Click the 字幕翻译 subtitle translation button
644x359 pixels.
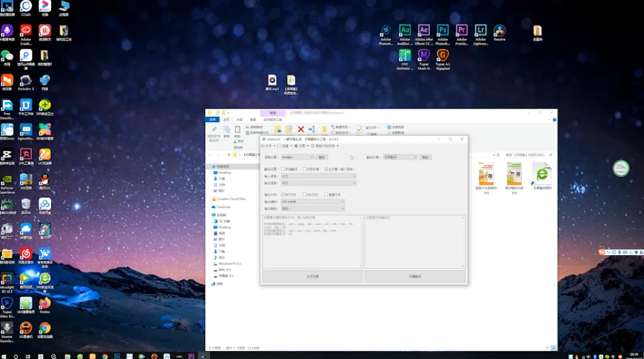[x=415, y=277]
